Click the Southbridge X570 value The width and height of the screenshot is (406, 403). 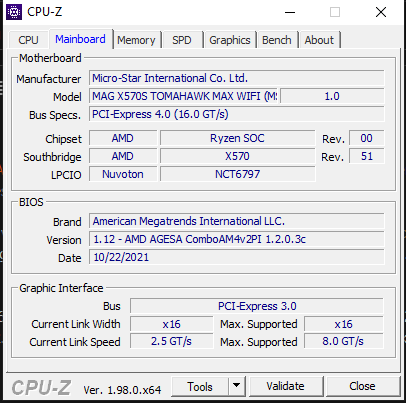click(237, 156)
